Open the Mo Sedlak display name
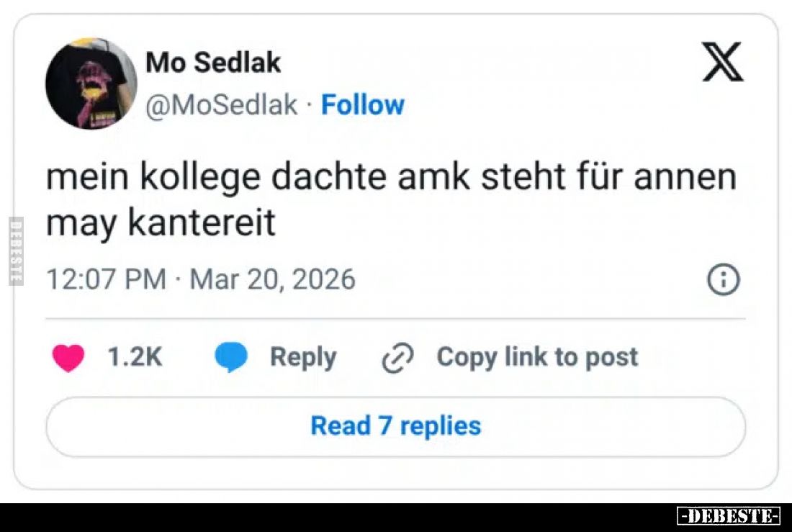Image resolution: width=792 pixels, height=532 pixels. 213,63
